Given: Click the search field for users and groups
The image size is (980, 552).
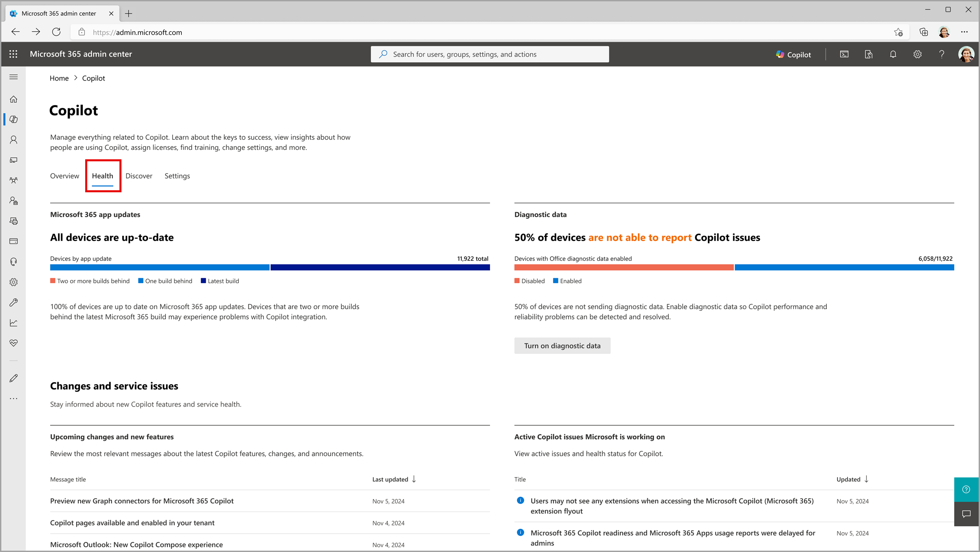Looking at the screenshot, I should click(x=489, y=54).
